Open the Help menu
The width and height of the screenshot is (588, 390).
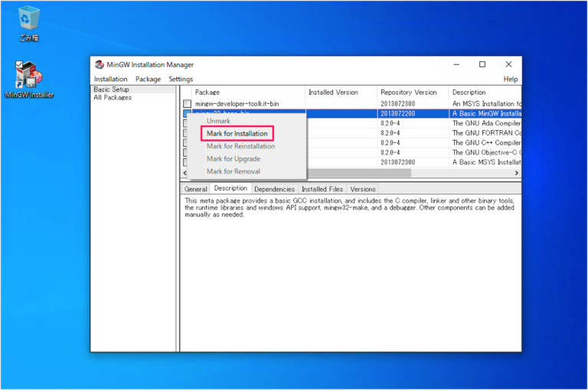[x=511, y=79]
